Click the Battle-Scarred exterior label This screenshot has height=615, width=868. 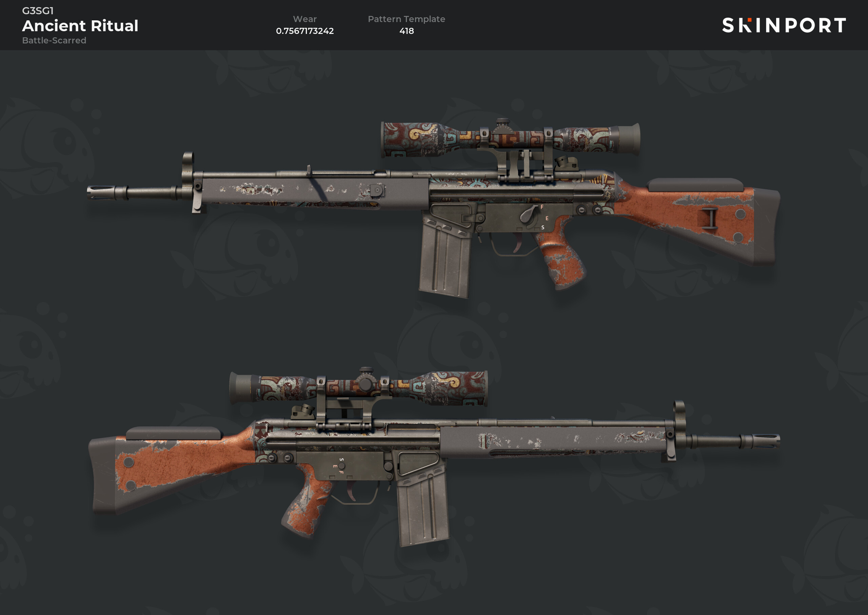tap(54, 40)
